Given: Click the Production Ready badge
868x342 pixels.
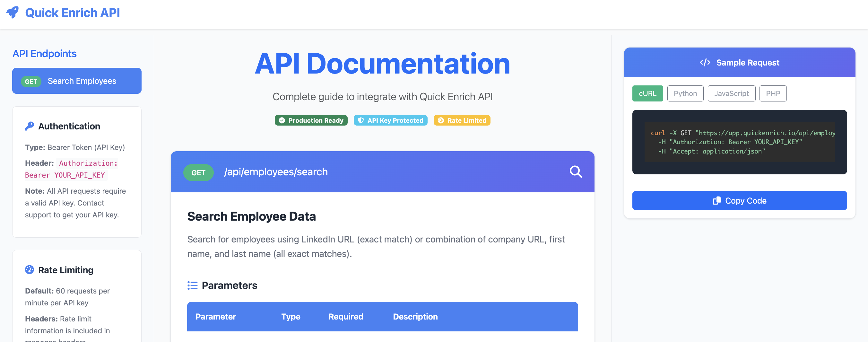Looking at the screenshot, I should coord(311,120).
